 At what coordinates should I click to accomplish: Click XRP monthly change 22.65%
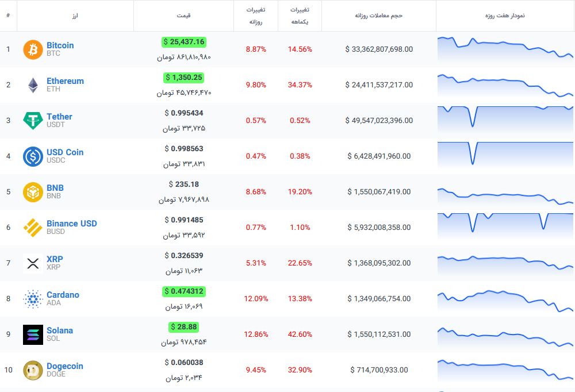tap(300, 263)
